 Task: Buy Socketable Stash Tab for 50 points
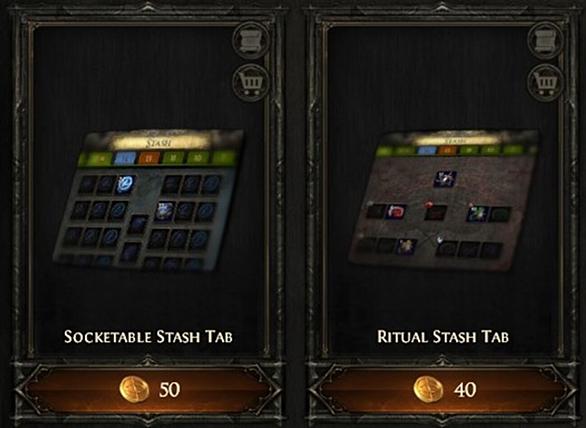(148, 389)
